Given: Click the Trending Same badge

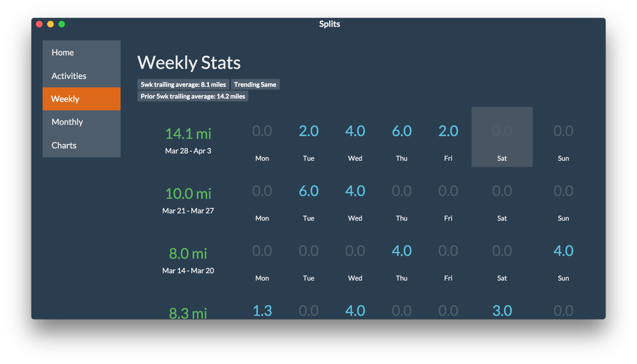Looking at the screenshot, I should 255,85.
